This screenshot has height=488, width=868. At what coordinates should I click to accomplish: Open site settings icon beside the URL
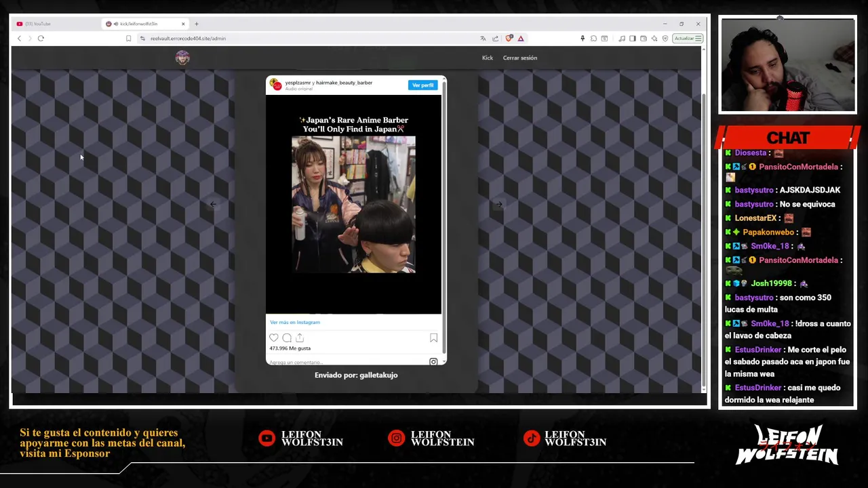point(142,39)
